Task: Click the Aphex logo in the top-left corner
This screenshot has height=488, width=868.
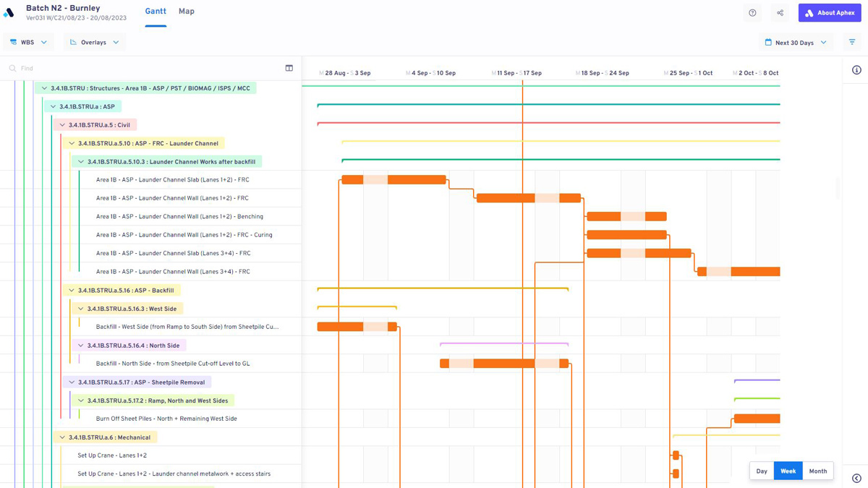Action: [10, 12]
